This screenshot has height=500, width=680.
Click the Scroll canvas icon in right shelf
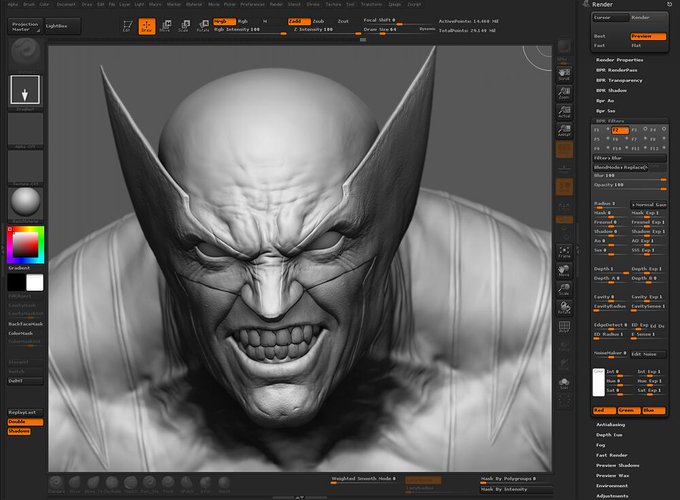(x=564, y=74)
